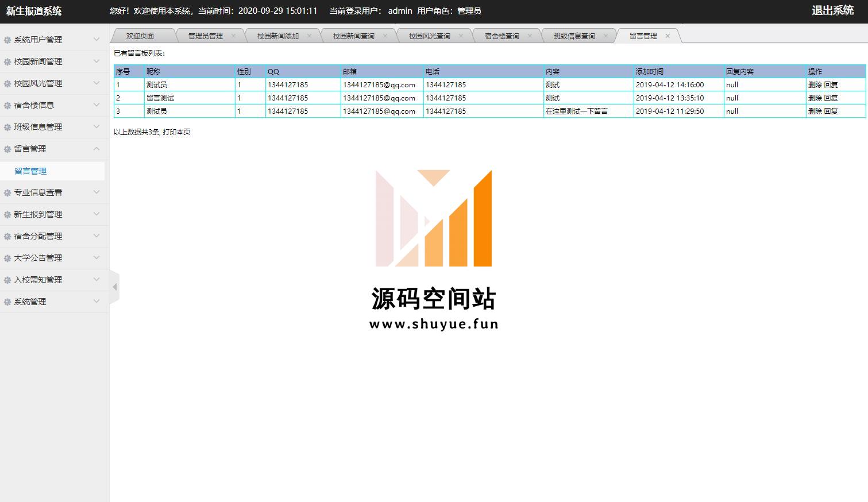Click gear icon beside 大学公告管理
Image resolution: width=868 pixels, height=502 pixels.
tap(7, 258)
